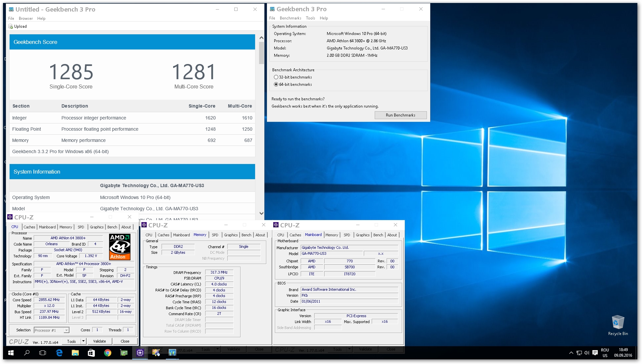The height and width of the screenshot is (364, 642).
Task: Click the Core Speed value 2855.62 MHz
Action: pyautogui.click(x=49, y=300)
